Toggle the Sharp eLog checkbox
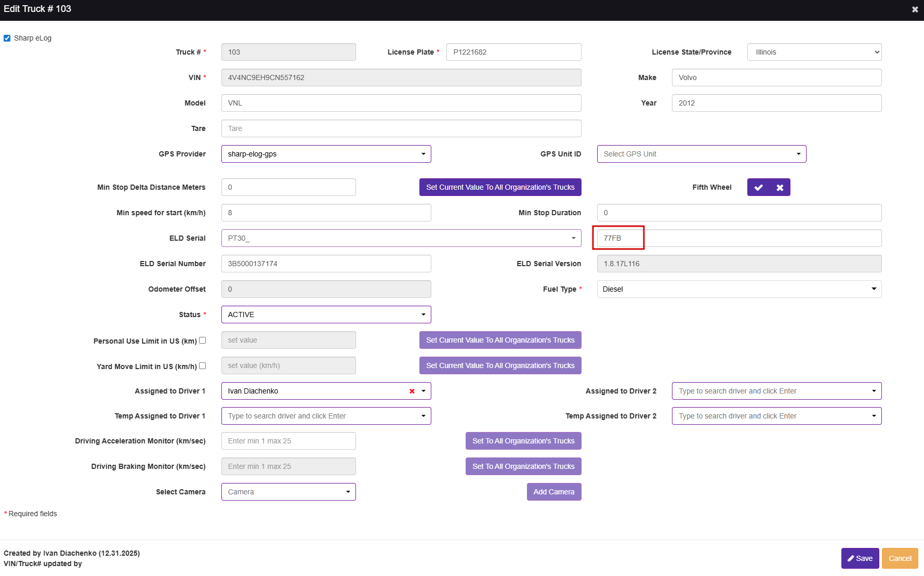924x576 pixels. pyautogui.click(x=7, y=38)
